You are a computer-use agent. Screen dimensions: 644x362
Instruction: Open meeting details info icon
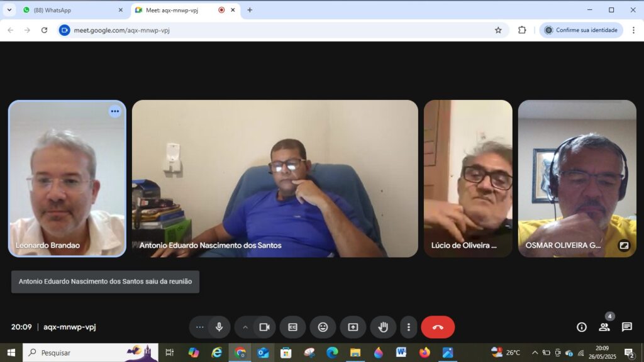[x=582, y=327]
